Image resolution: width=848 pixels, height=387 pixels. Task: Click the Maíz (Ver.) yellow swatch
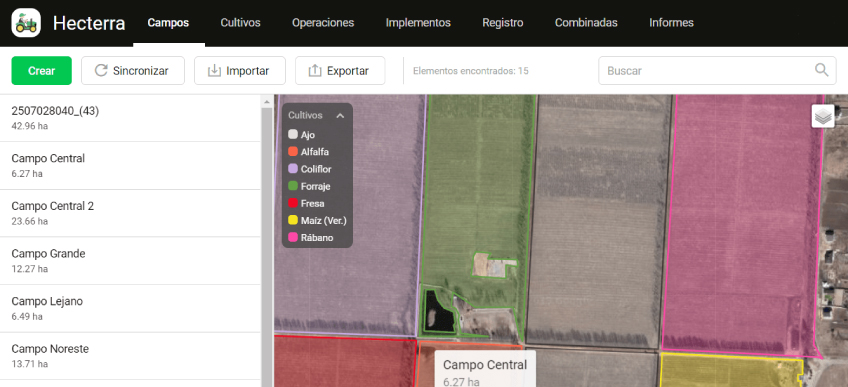pos(293,220)
